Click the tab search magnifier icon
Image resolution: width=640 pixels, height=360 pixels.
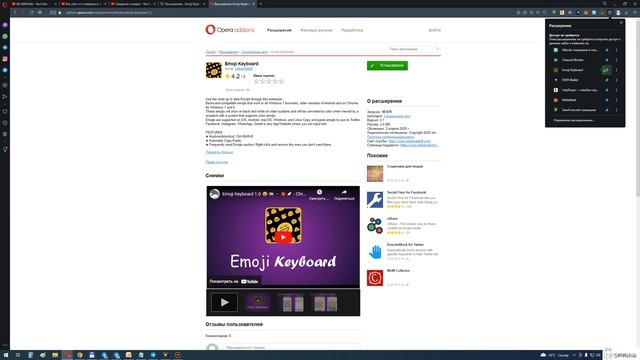tap(605, 4)
